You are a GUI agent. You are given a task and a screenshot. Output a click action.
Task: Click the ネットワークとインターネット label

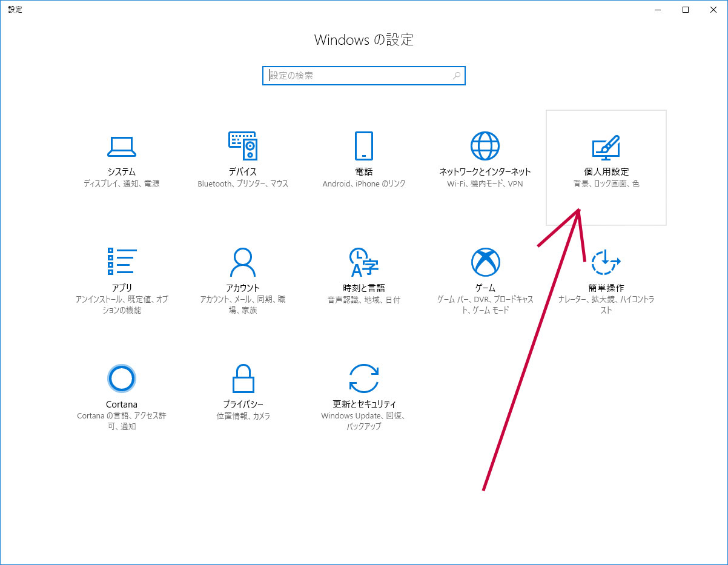[x=485, y=172]
